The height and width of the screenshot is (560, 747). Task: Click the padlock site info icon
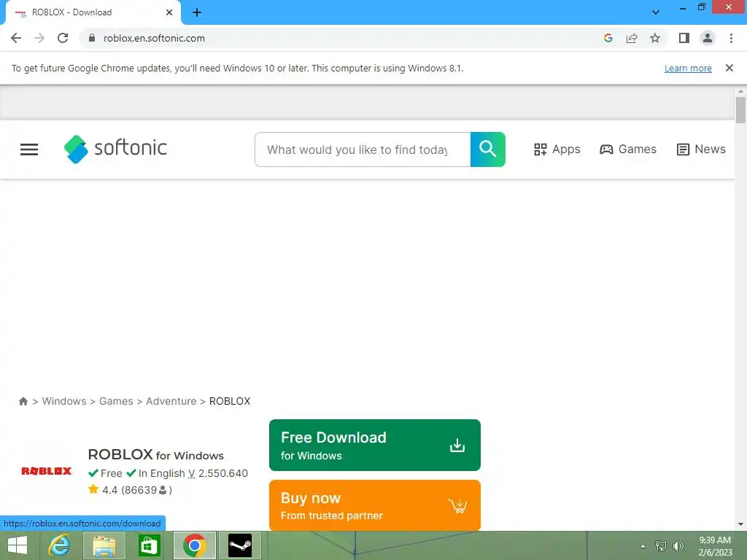92,38
